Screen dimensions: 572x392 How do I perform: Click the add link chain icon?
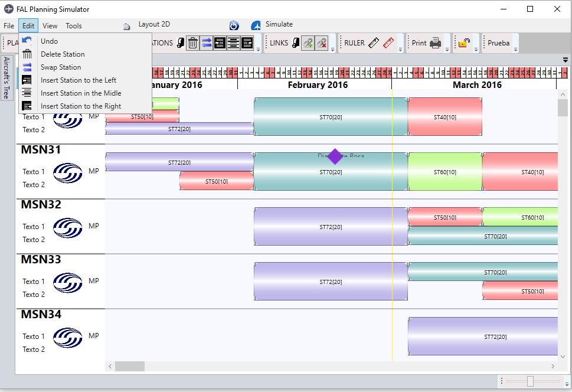308,43
